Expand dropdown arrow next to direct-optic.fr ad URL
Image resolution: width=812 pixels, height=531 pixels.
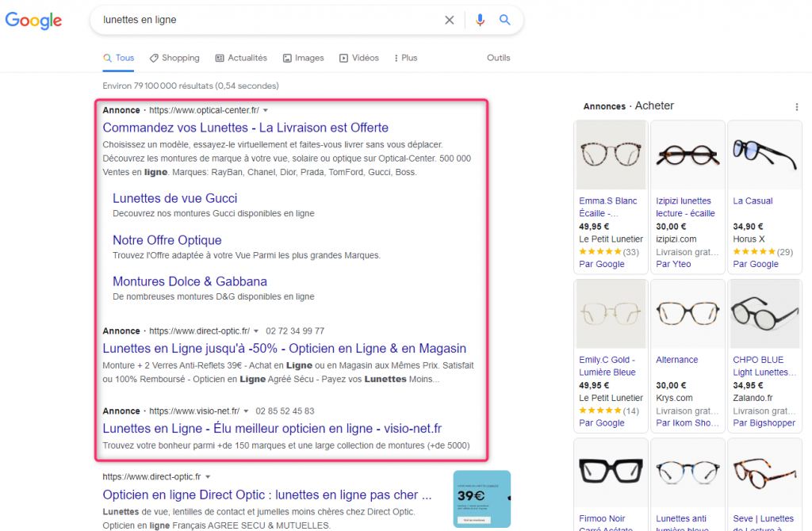point(256,331)
